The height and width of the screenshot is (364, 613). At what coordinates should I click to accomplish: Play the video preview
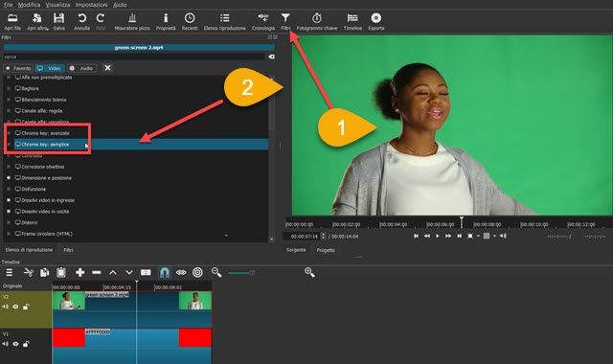[x=438, y=236]
